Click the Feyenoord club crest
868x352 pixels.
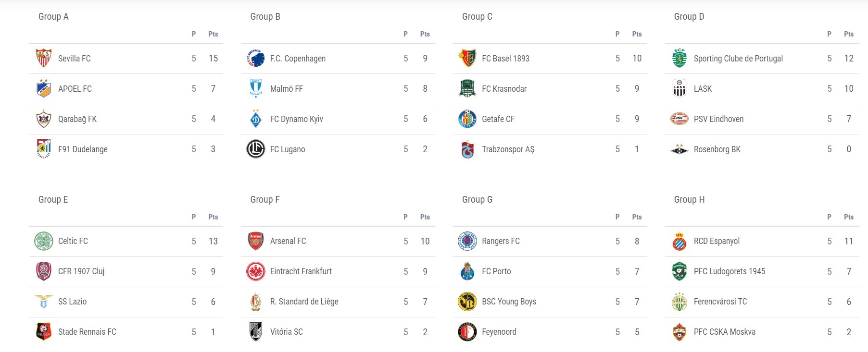467,332
